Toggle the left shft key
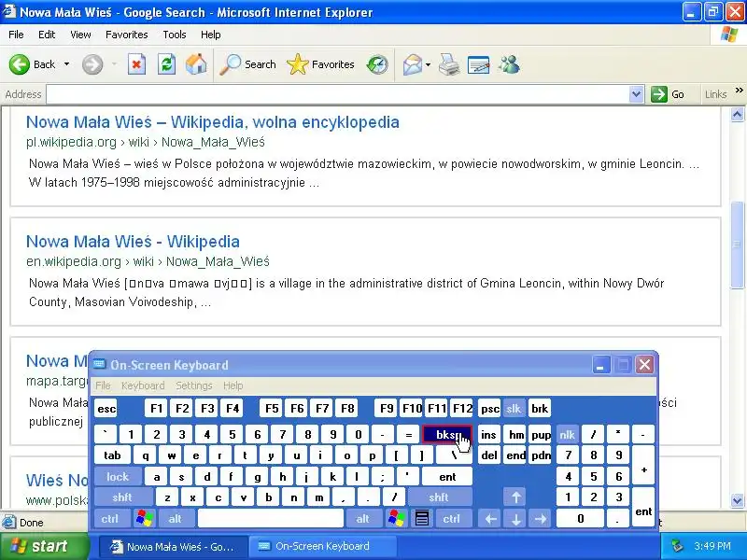 click(122, 497)
